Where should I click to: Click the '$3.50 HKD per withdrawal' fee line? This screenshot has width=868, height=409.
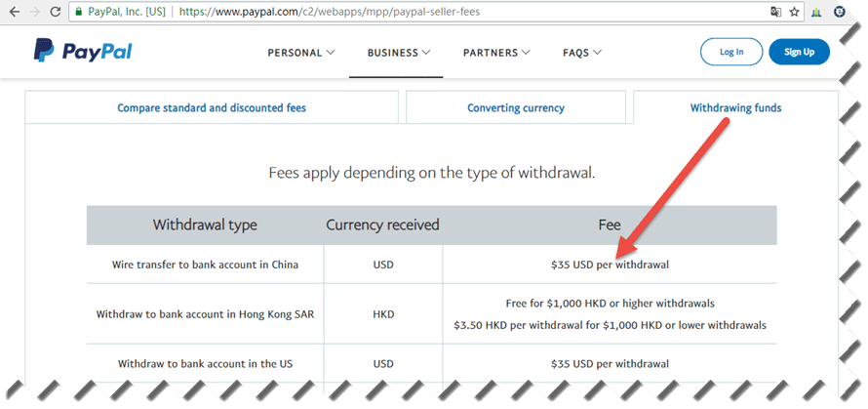click(x=610, y=325)
